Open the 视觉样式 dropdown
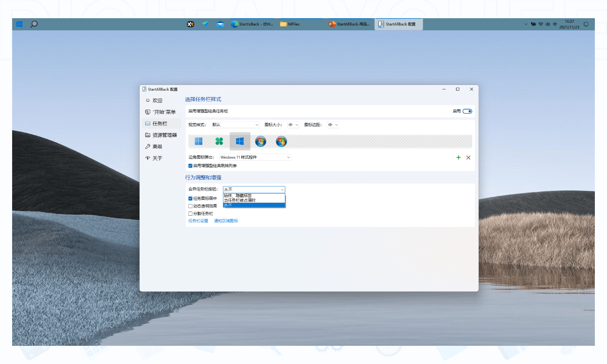 point(236,125)
